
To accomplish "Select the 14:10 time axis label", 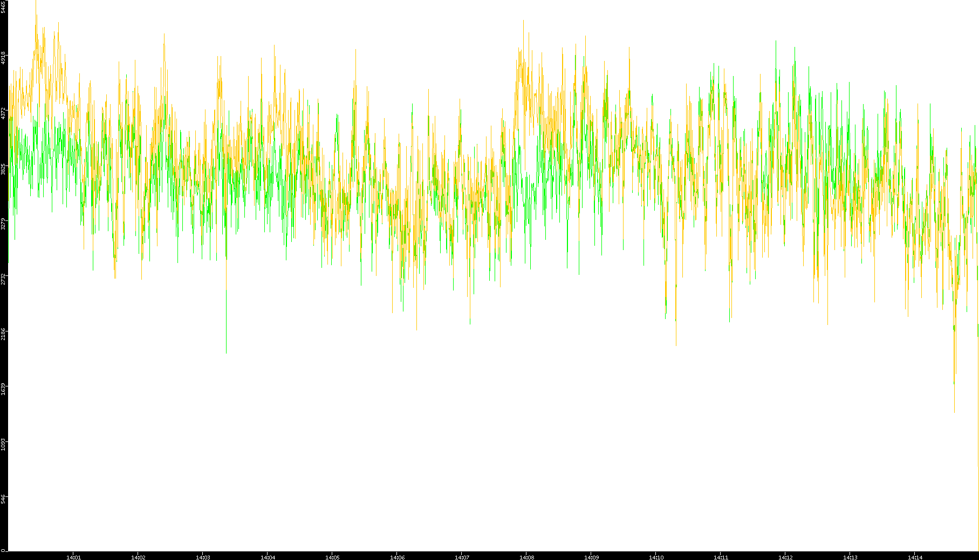I will (656, 557).
